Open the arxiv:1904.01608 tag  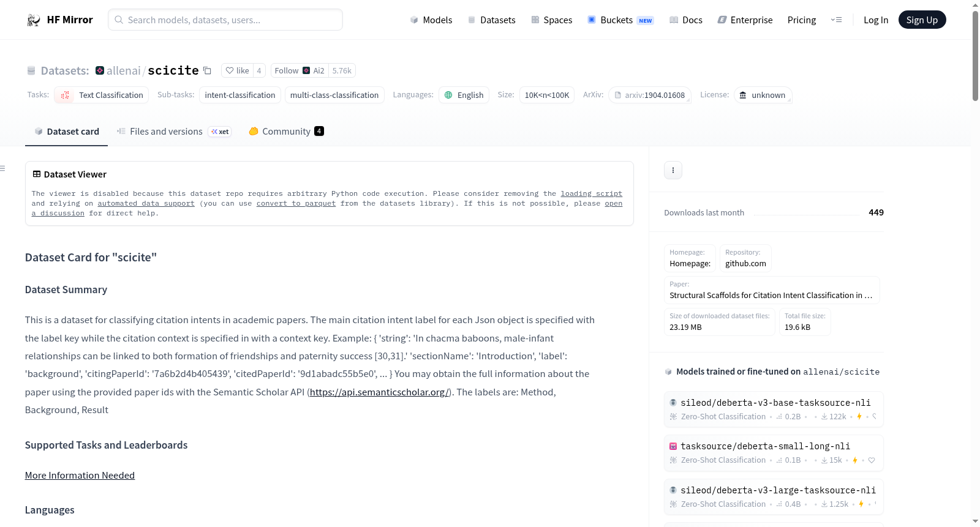click(x=650, y=95)
